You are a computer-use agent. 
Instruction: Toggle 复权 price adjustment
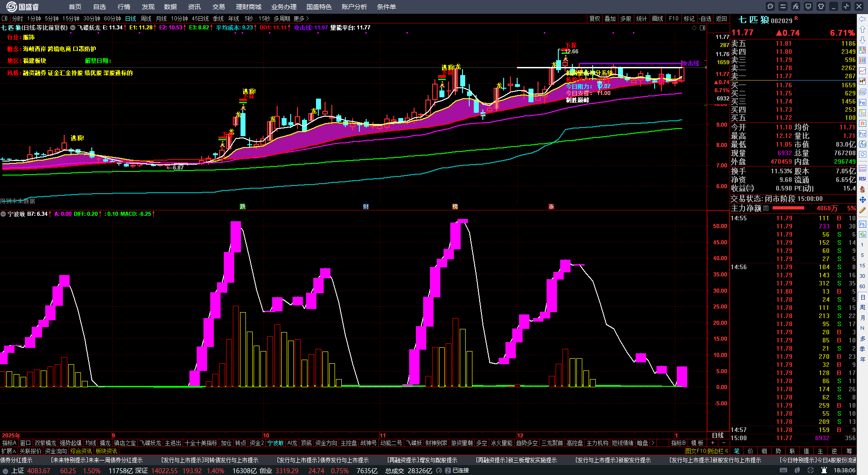594,19
